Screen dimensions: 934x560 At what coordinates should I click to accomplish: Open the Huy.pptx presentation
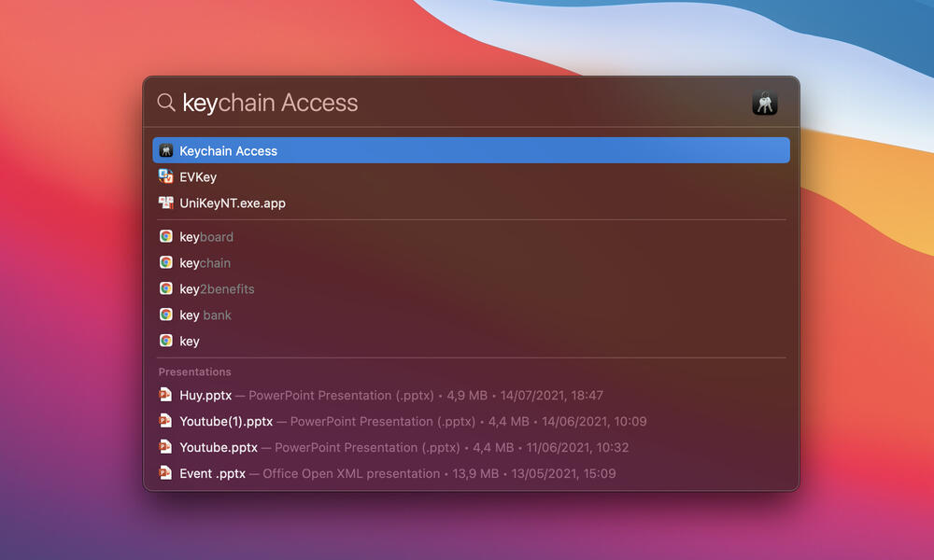pos(471,395)
